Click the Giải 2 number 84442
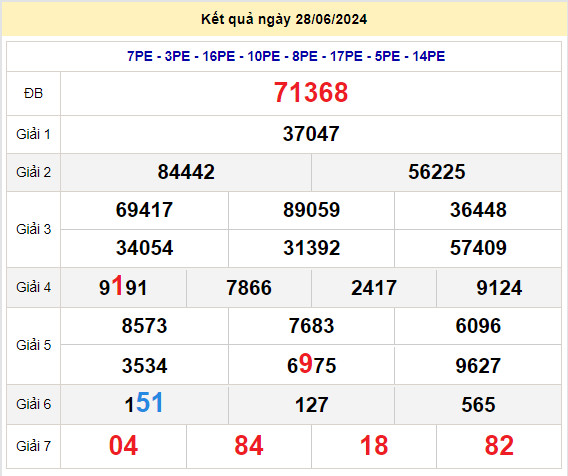This screenshot has height=476, width=568. pos(186,172)
